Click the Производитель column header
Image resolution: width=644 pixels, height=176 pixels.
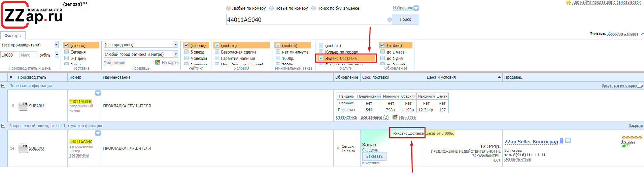pyautogui.click(x=42, y=77)
